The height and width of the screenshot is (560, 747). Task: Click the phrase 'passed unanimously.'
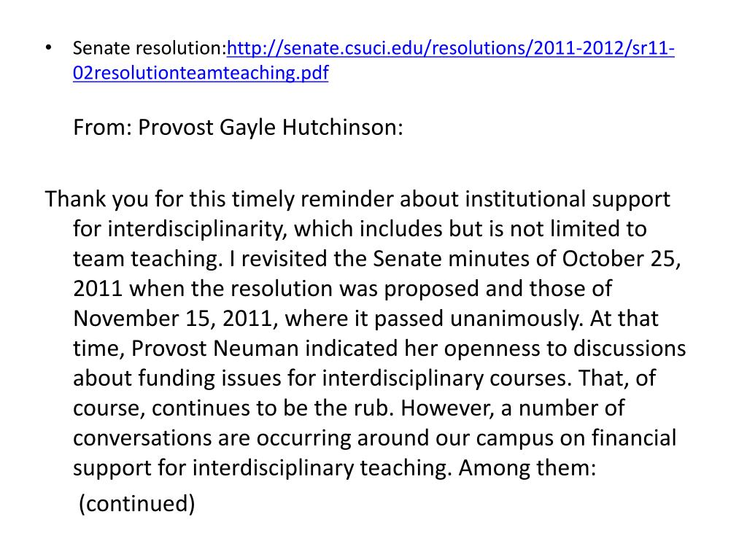pyautogui.click(x=479, y=319)
